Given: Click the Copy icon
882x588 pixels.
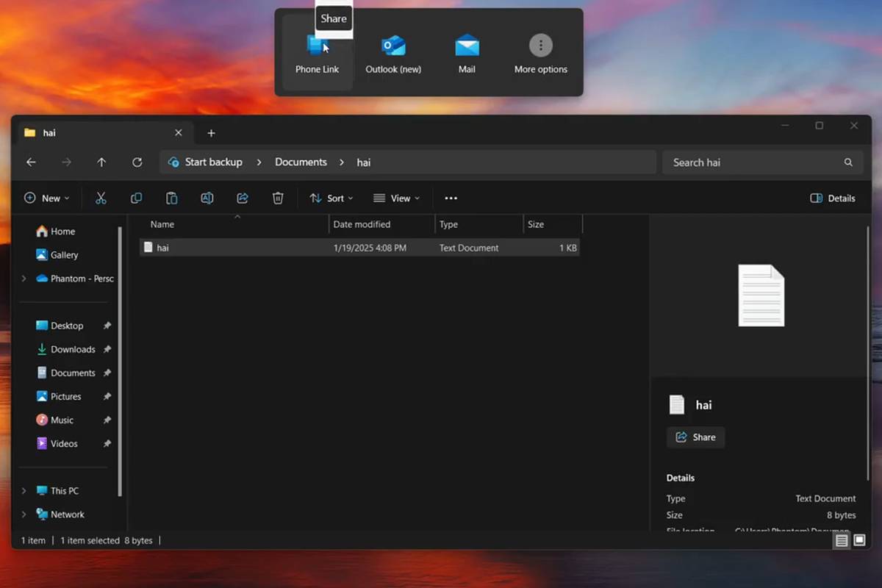Looking at the screenshot, I should click(x=136, y=198).
